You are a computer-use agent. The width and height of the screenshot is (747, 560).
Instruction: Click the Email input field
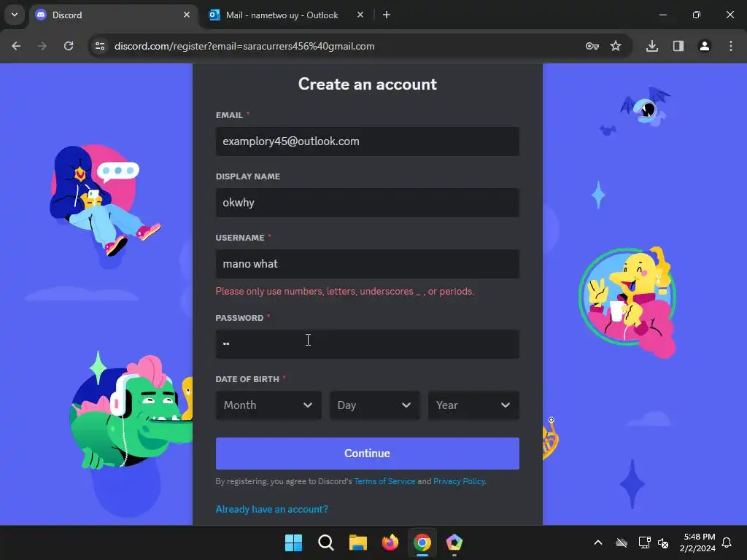click(x=368, y=141)
